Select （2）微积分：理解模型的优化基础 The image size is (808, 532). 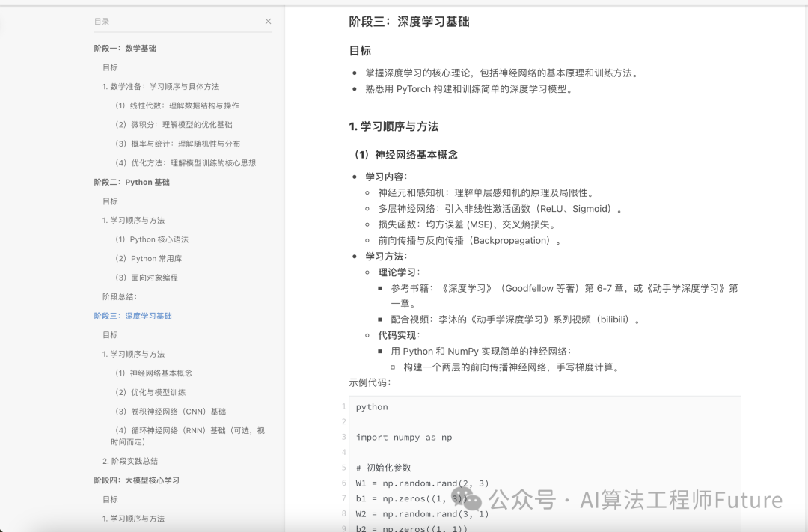click(x=171, y=125)
